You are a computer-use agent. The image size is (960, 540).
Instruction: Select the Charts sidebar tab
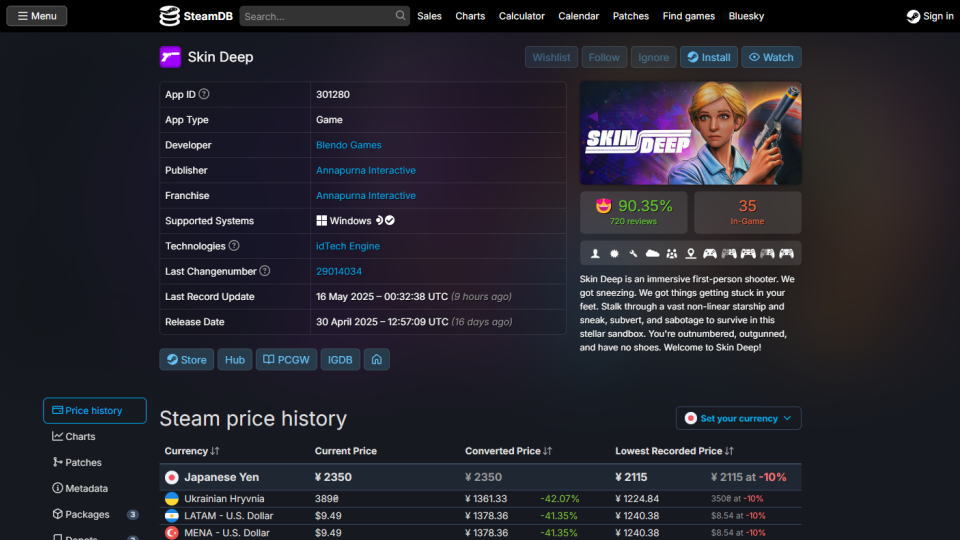point(95,437)
